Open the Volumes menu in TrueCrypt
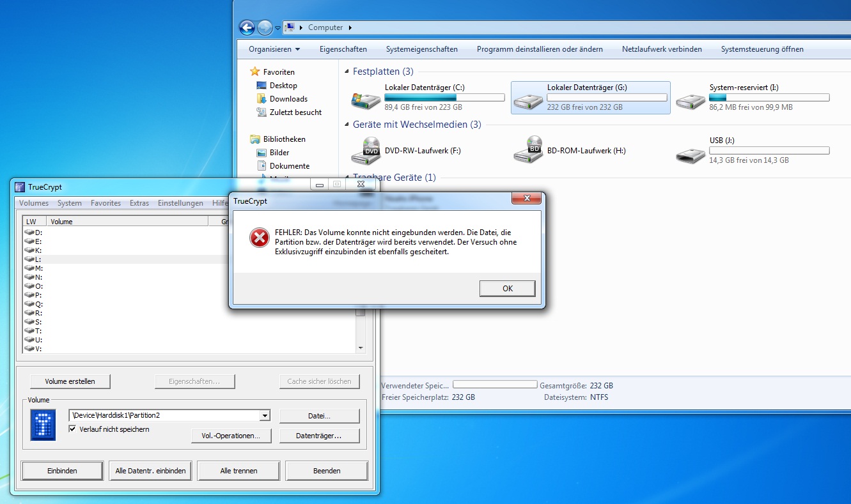 [x=34, y=203]
